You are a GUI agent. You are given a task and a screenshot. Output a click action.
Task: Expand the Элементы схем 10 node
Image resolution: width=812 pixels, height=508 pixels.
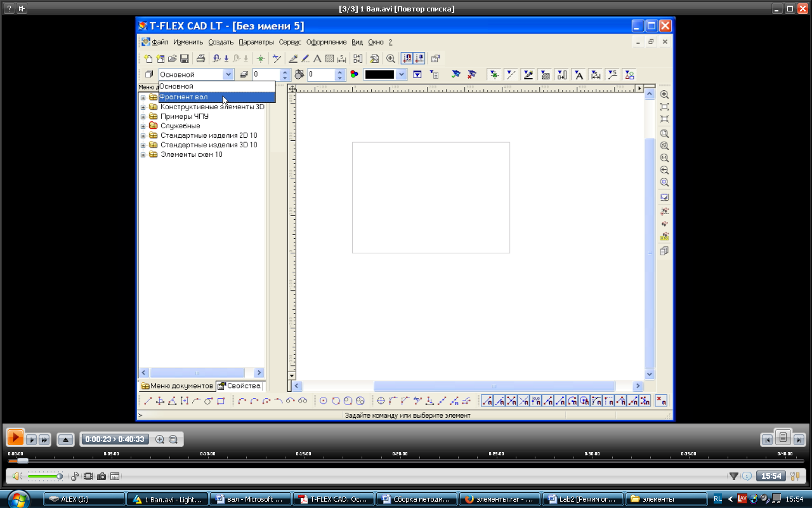(143, 155)
